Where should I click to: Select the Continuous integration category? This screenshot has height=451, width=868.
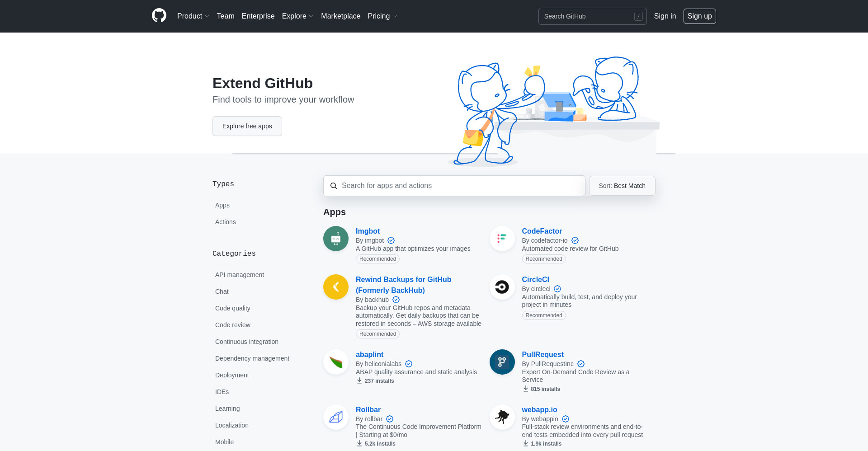pyautogui.click(x=247, y=342)
